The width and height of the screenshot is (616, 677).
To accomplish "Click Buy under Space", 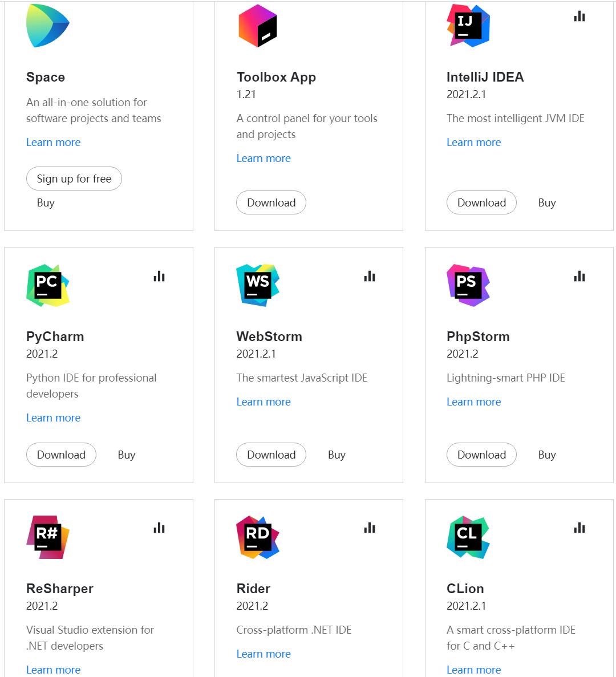I will 46,203.
